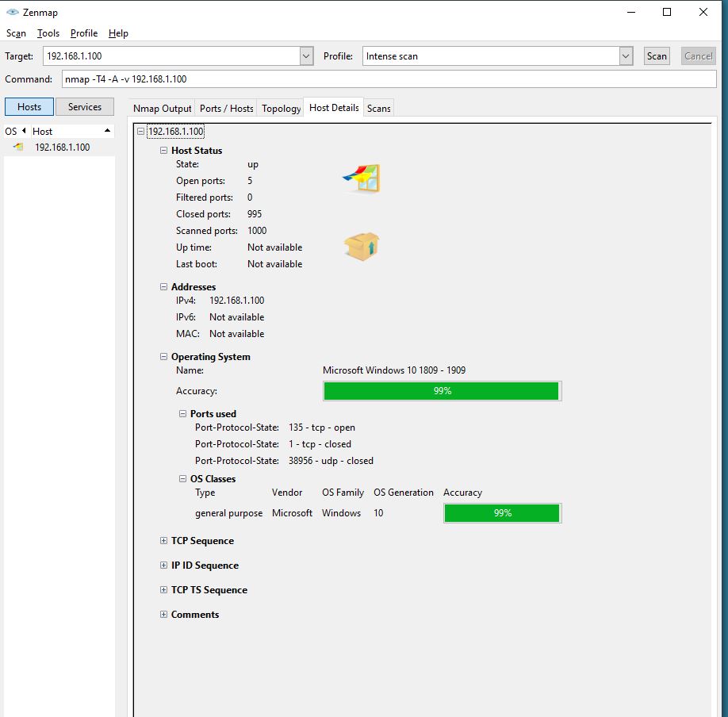The width and height of the screenshot is (728, 717).
Task: Start the scan with the Scan button
Action: [x=657, y=56]
